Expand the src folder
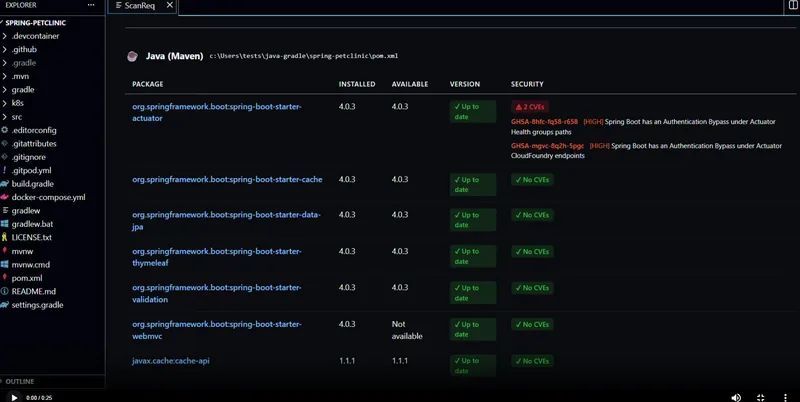The width and height of the screenshot is (800, 402). (16, 117)
